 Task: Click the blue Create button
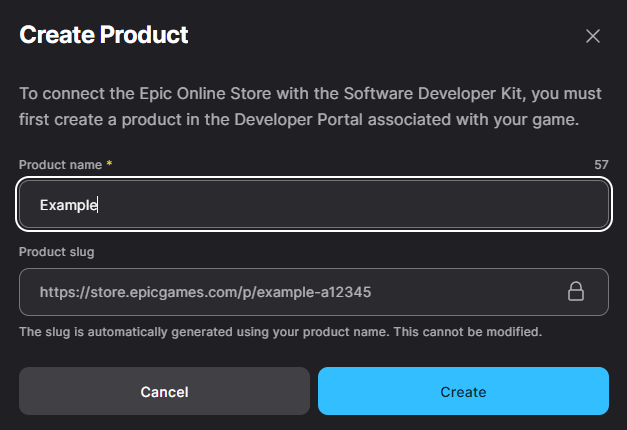click(x=463, y=391)
